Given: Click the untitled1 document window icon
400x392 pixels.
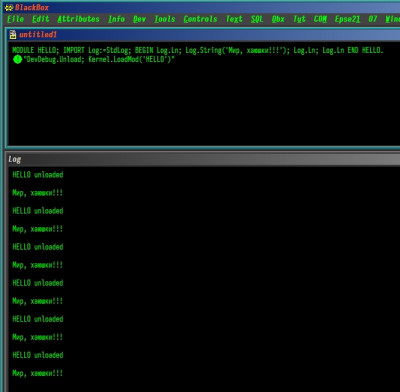Looking at the screenshot, I should [13, 35].
